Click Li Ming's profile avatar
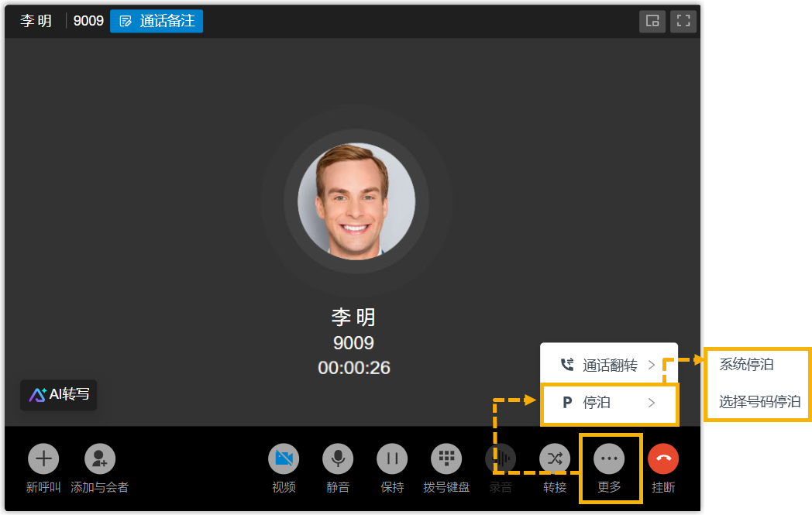 tap(356, 201)
